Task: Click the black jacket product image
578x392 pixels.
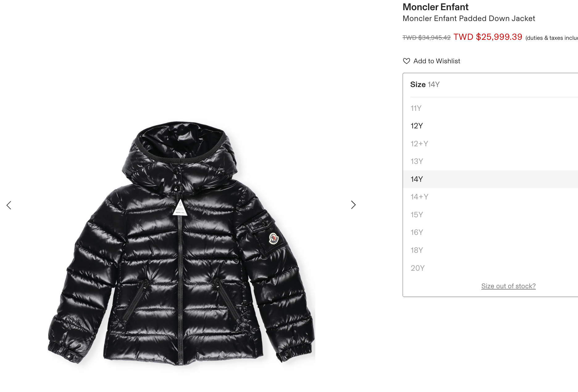Action: 181,243
